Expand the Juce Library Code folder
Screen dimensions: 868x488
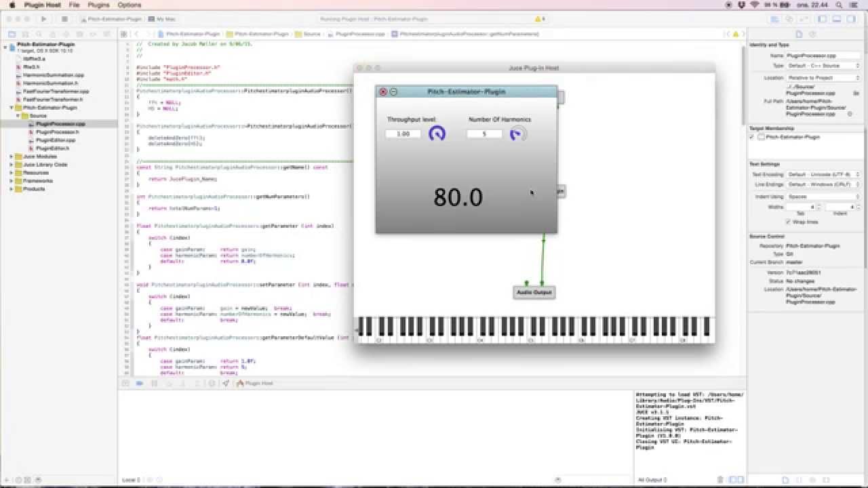[x=12, y=165]
